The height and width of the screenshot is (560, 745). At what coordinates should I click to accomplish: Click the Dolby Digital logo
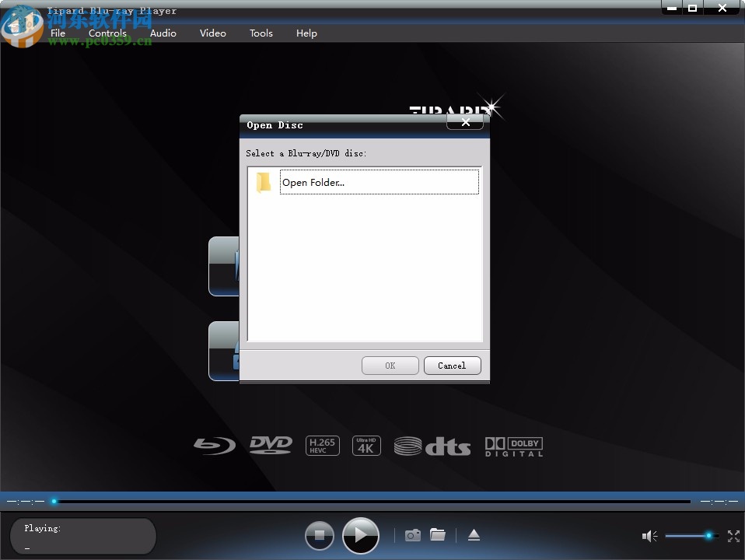[513, 446]
